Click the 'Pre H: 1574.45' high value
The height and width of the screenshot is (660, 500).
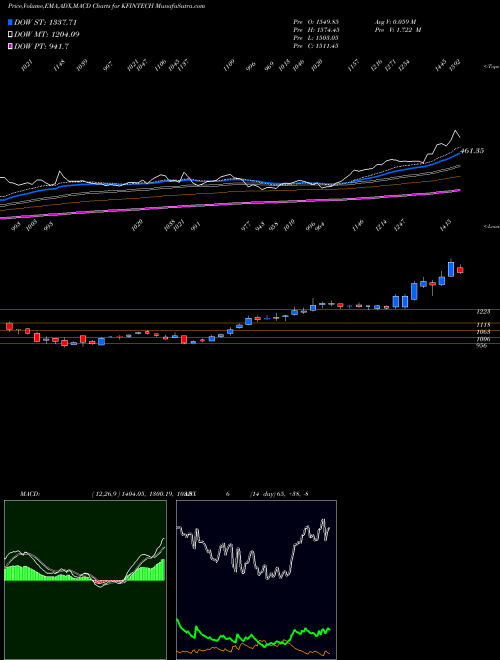(316, 30)
